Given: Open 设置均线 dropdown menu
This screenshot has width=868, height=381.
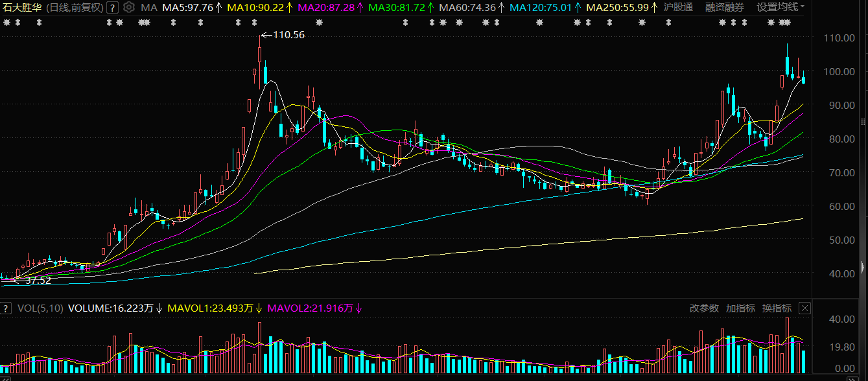Looking at the screenshot, I should pos(781,8).
